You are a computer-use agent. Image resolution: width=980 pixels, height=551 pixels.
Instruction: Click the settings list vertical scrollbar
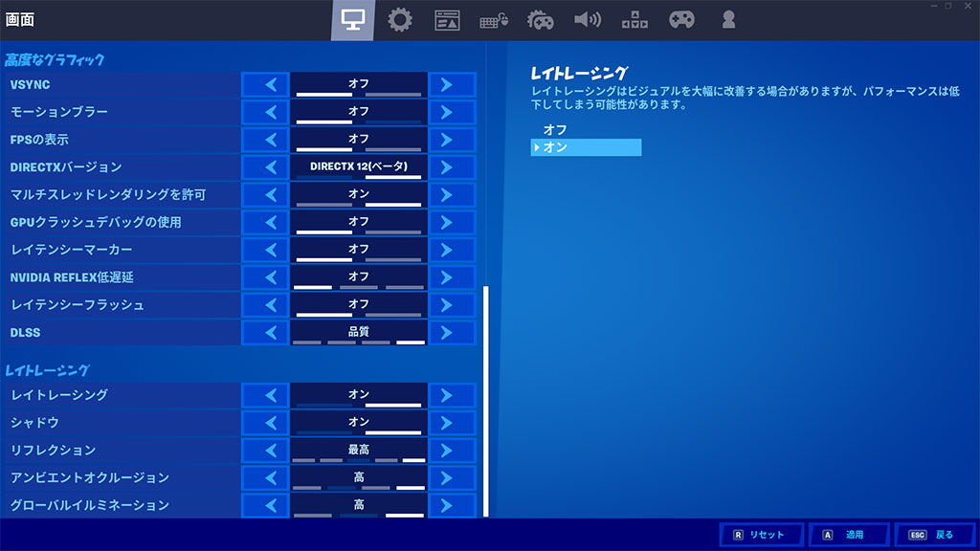[x=486, y=402]
